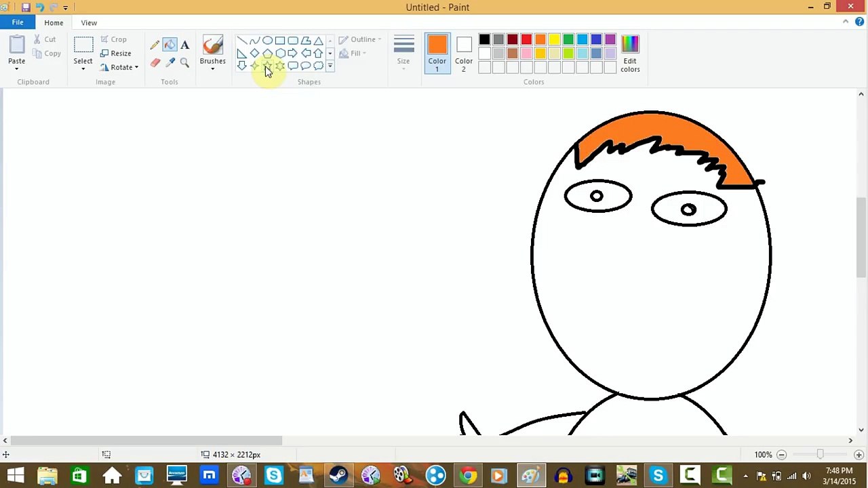
Task: Choose the Right arrow shape
Action: tap(293, 54)
